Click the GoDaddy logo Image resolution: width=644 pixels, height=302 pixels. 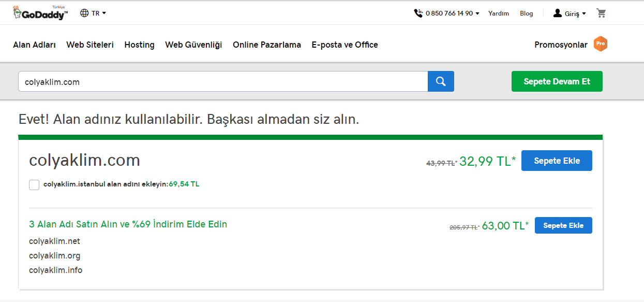click(40, 13)
